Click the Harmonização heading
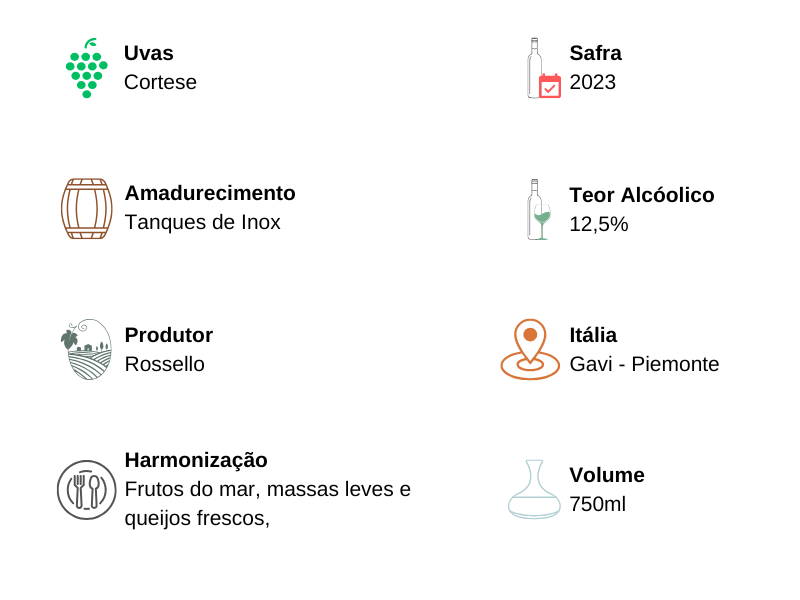Screen dimensions: 800x600 196,460
